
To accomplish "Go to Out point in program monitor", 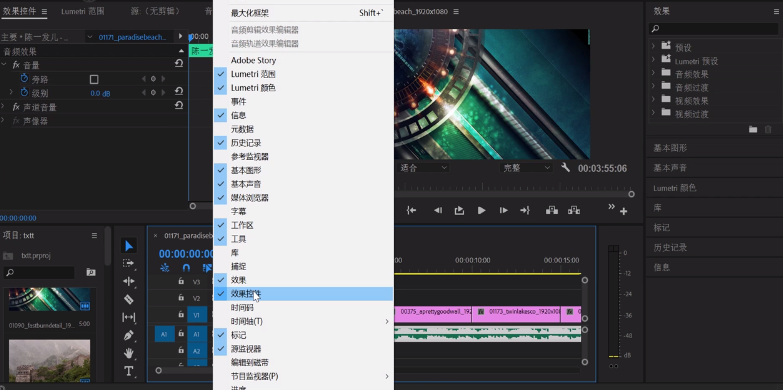I will [x=525, y=211].
